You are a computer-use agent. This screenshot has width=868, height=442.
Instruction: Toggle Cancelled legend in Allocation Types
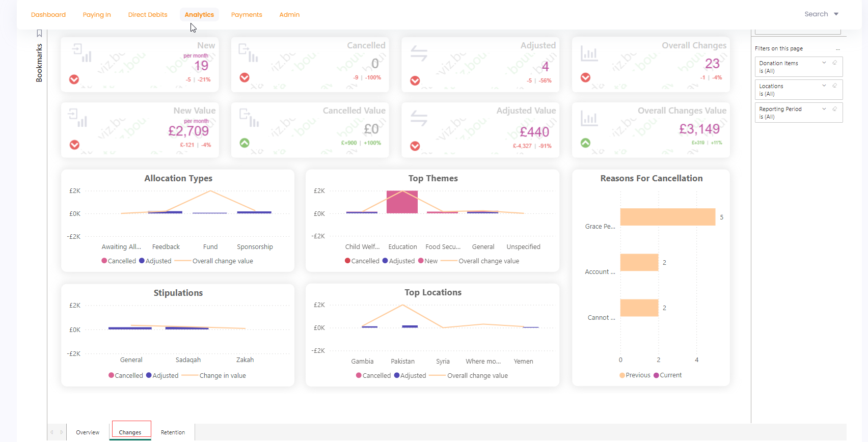[x=119, y=261]
